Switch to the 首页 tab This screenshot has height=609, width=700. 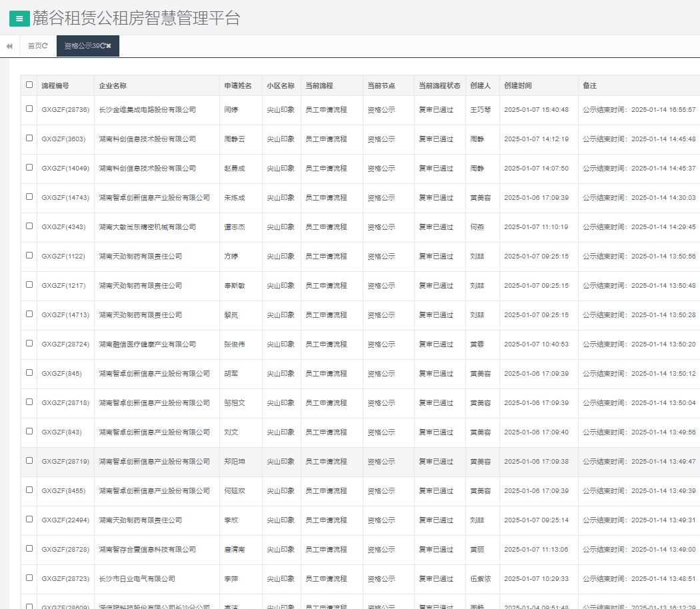pos(34,46)
